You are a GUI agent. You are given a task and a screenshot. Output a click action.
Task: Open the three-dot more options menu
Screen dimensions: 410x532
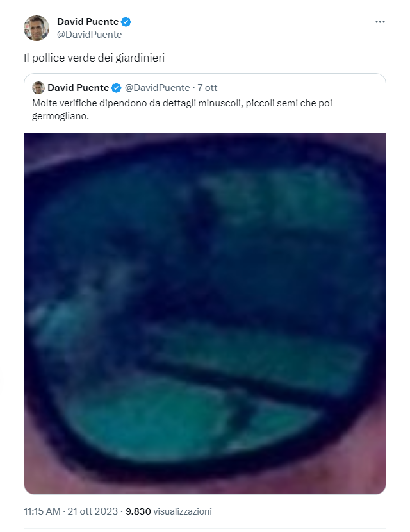pos(380,22)
